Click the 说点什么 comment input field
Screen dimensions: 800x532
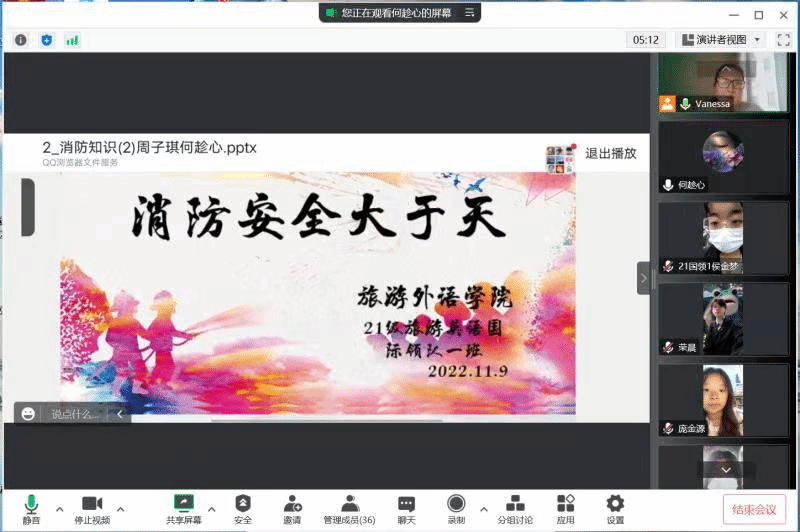coord(75,414)
